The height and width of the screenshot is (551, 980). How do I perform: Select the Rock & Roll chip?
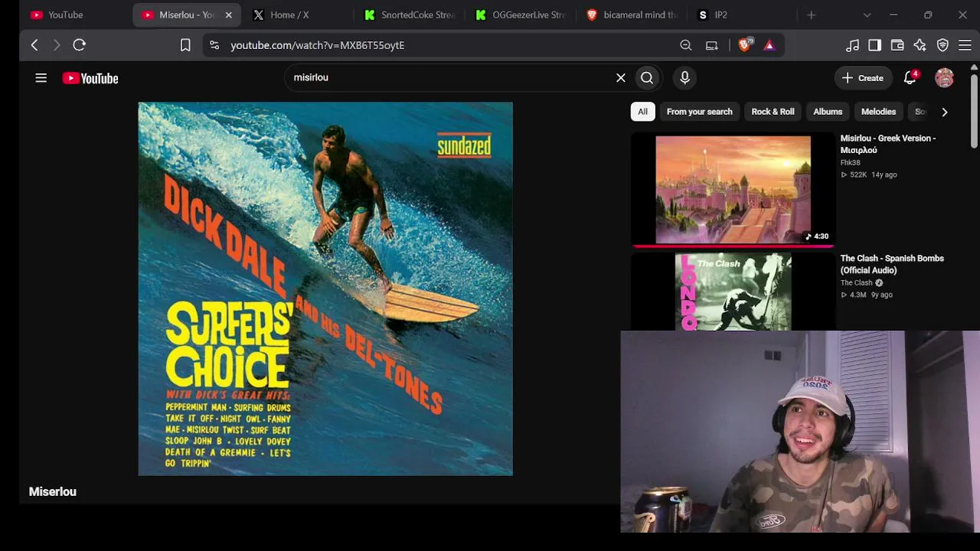[x=773, y=112]
